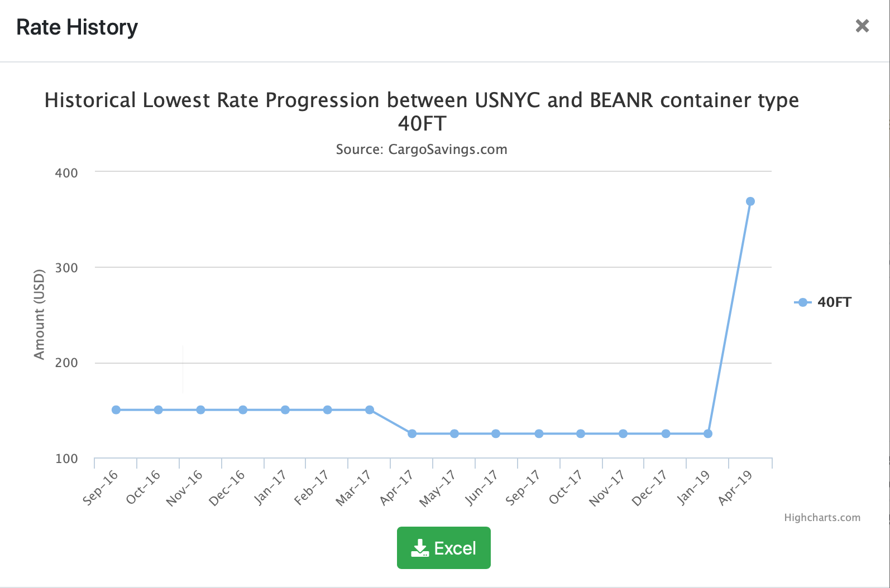Click the May-17 data point marker

[x=454, y=433]
